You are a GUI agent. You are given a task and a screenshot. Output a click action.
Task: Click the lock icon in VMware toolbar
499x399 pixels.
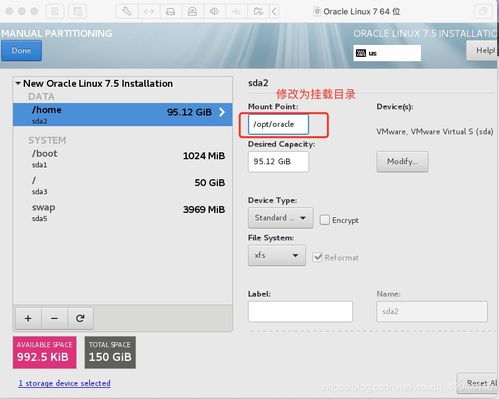pyautogui.click(x=192, y=12)
